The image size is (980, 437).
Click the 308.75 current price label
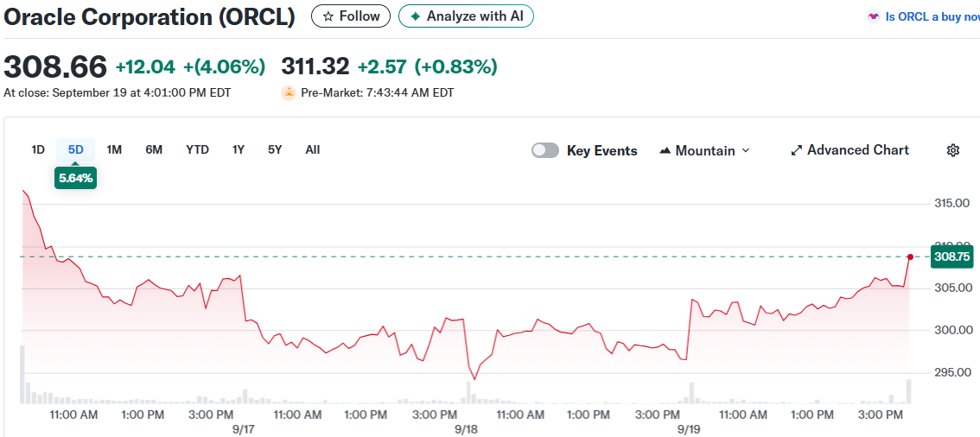951,256
